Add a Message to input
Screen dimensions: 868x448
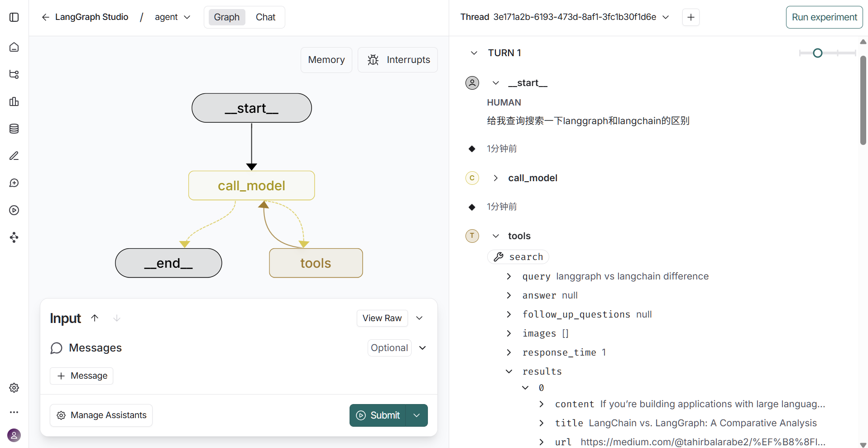[x=82, y=376]
